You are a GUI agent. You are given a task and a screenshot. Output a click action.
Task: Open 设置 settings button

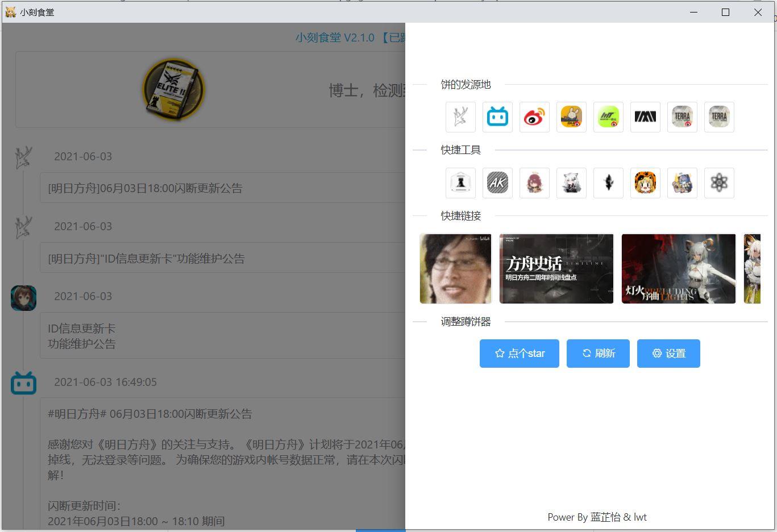[x=668, y=354]
